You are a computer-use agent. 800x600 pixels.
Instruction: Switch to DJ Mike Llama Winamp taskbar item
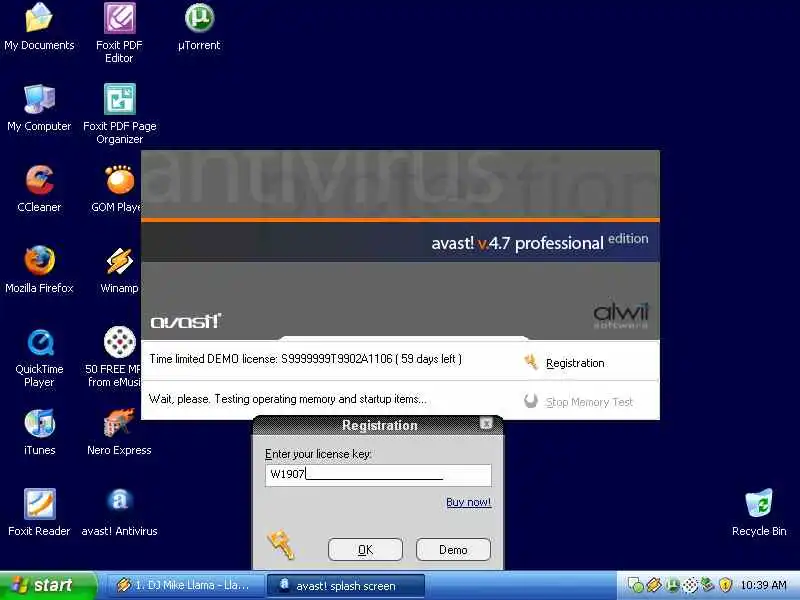click(x=184, y=585)
